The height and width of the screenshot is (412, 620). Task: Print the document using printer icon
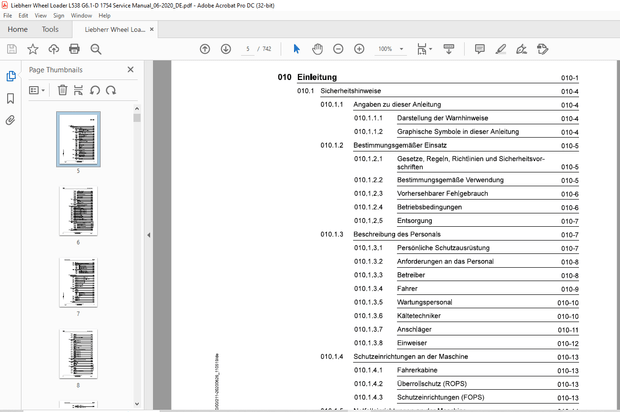(74, 49)
